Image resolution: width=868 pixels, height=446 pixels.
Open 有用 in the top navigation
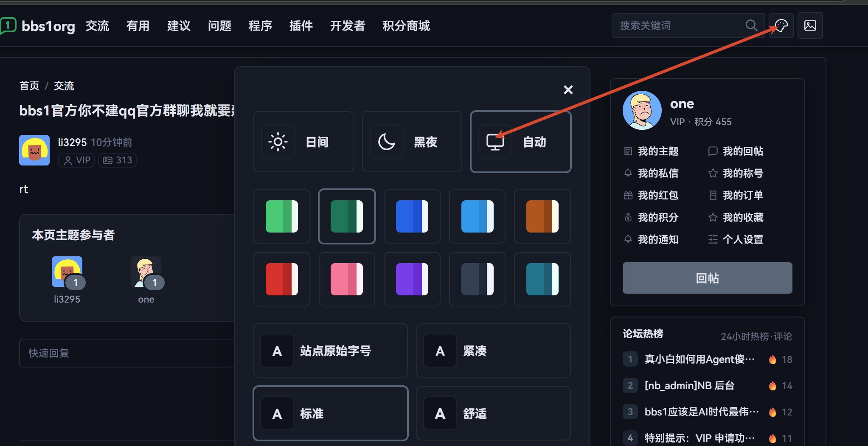(x=138, y=26)
